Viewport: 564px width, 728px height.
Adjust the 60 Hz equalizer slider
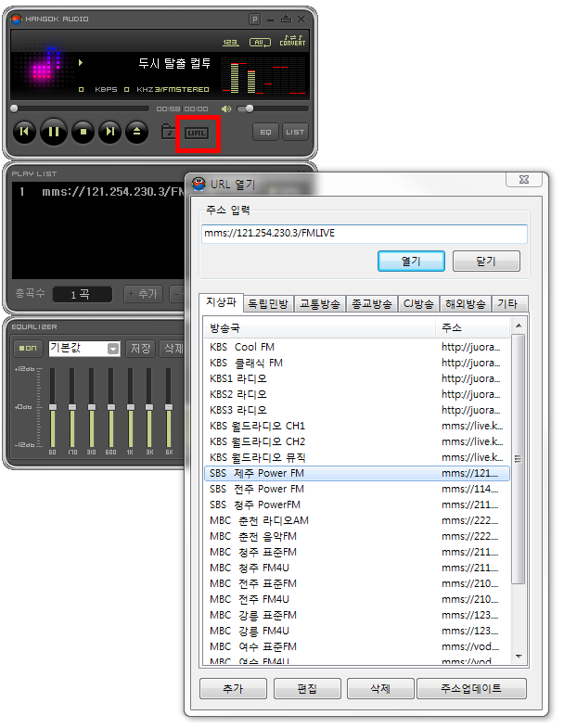click(x=53, y=407)
